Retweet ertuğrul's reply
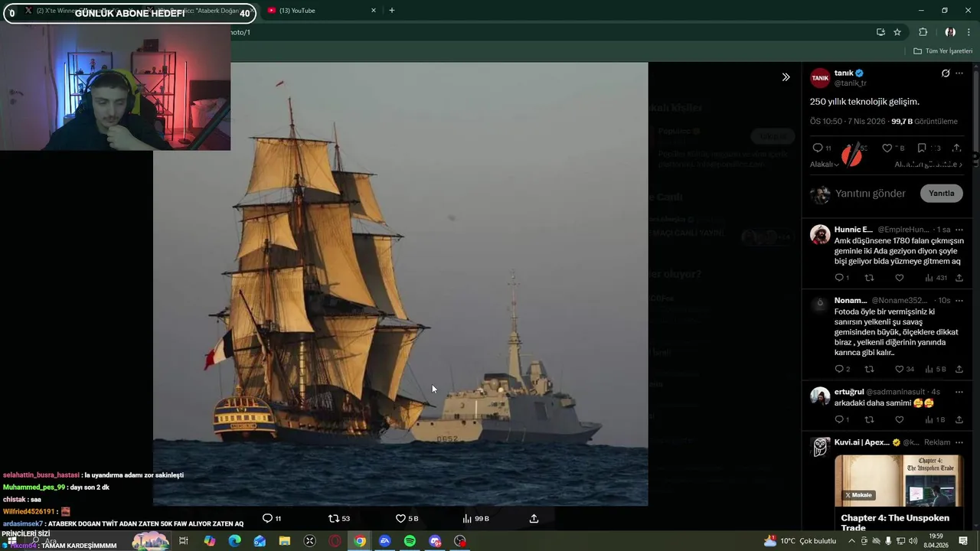 [869, 419]
